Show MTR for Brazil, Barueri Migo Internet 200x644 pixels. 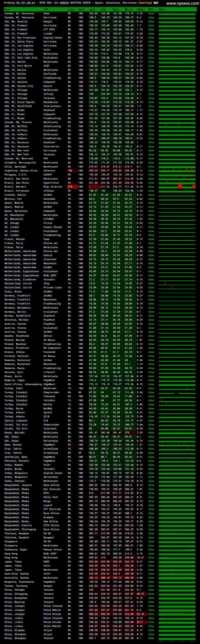pyautogui.click(x=151, y=187)
